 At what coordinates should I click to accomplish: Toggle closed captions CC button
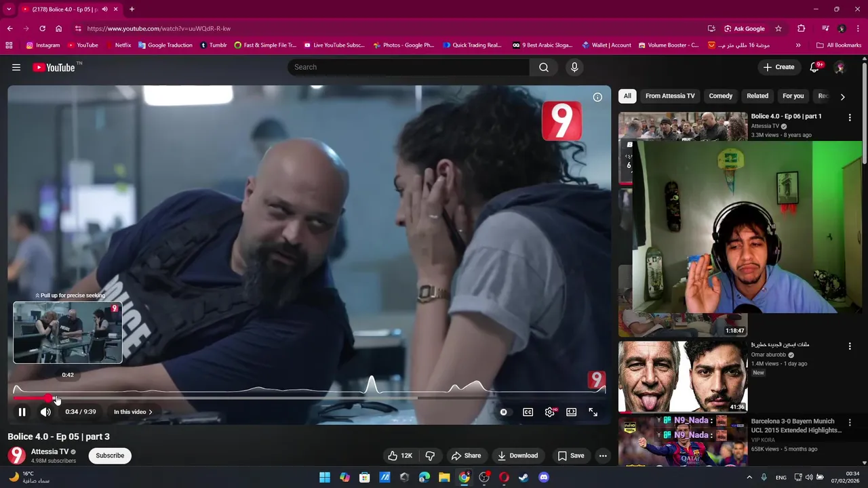pos(528,411)
